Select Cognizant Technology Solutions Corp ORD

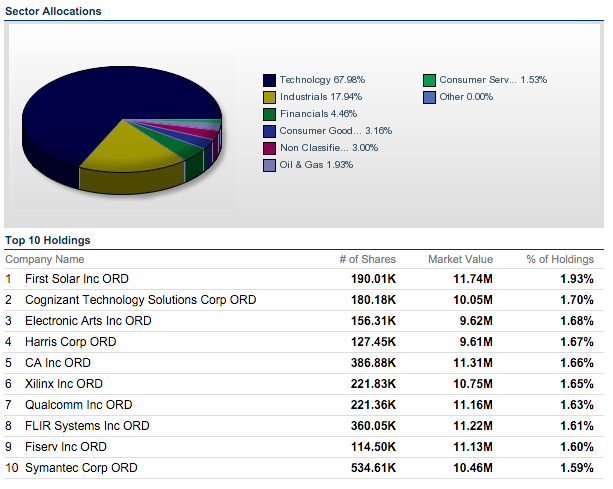click(x=140, y=300)
